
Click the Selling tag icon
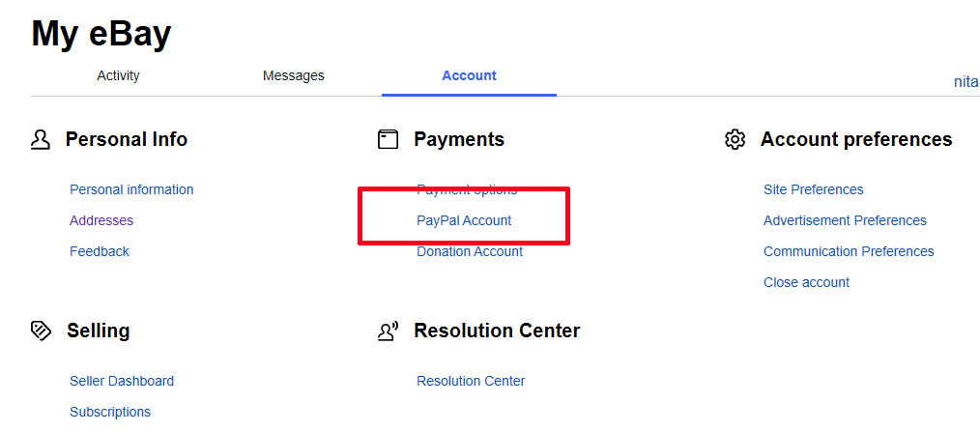coord(41,331)
